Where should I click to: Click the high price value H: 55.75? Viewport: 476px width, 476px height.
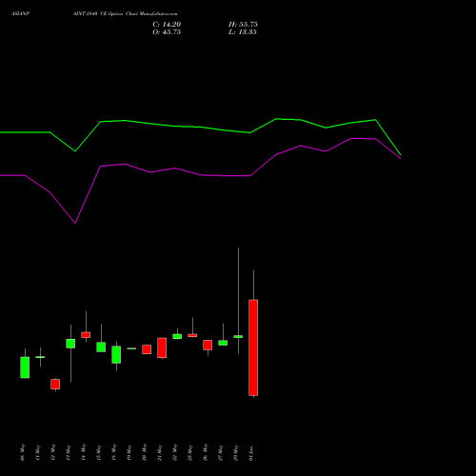[243, 25]
